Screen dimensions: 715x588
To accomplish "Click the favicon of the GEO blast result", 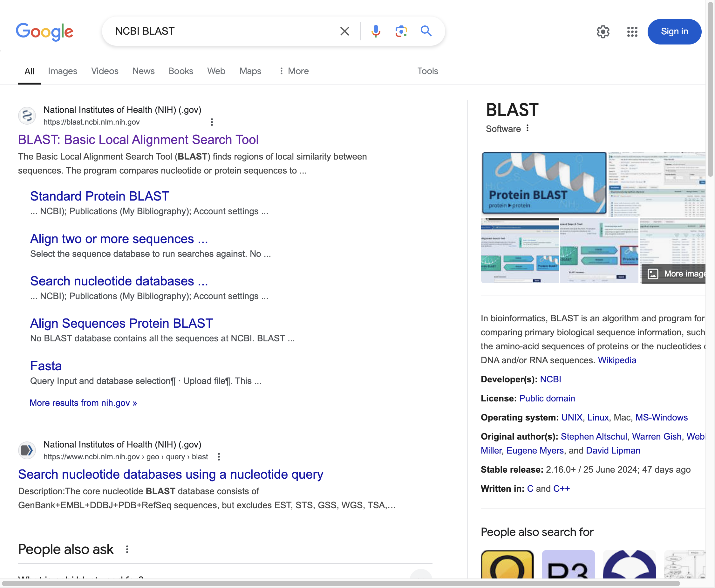I will coord(27,450).
